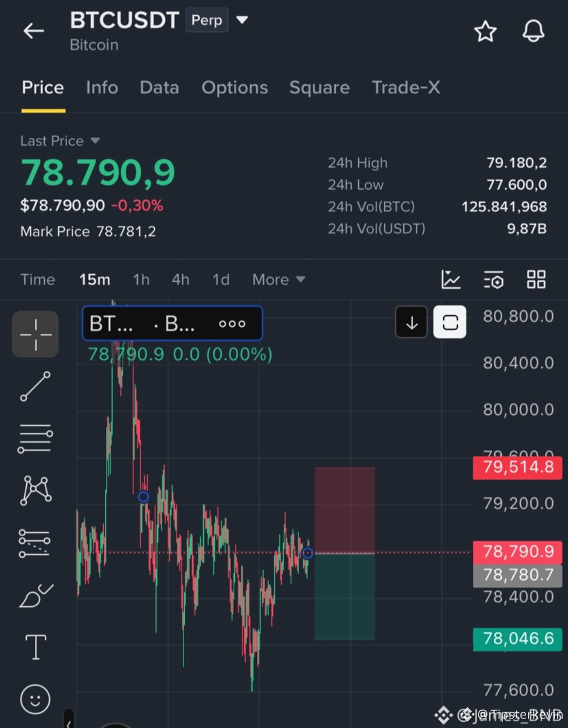Viewport: 568px width, 728px height.
Task: Select the Text annotation tool
Action: [36, 647]
